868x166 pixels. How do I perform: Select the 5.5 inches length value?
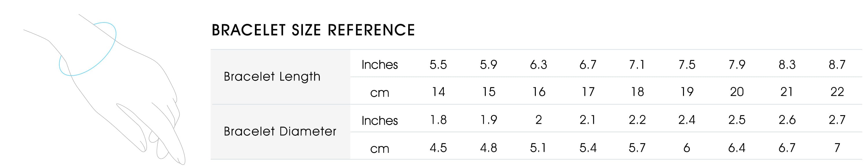tap(438, 64)
